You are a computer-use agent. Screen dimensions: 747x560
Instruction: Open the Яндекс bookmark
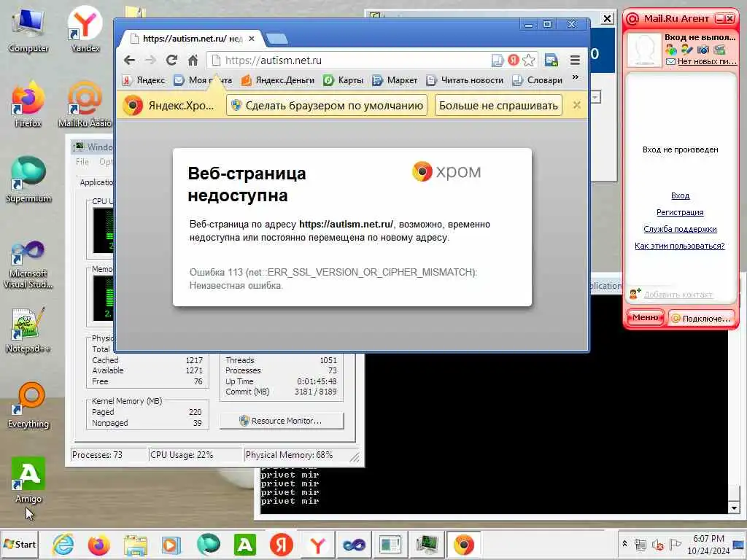144,80
